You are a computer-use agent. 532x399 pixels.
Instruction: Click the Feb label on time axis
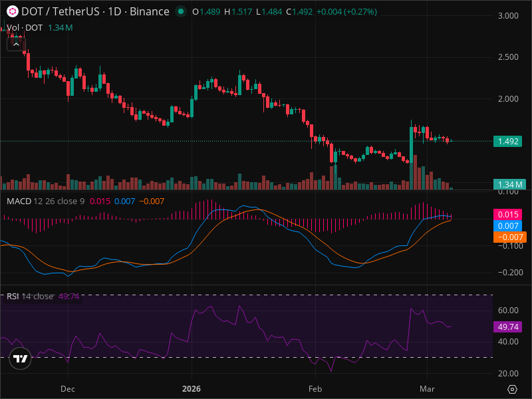[315, 389]
